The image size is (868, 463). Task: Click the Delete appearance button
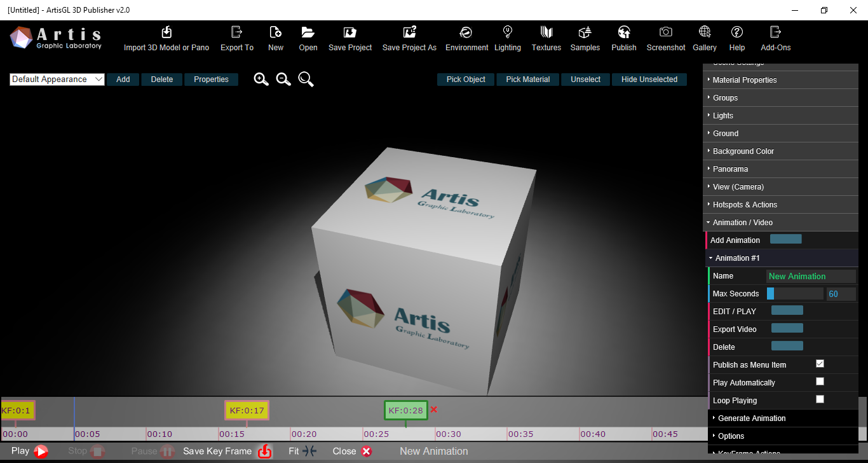(x=162, y=79)
